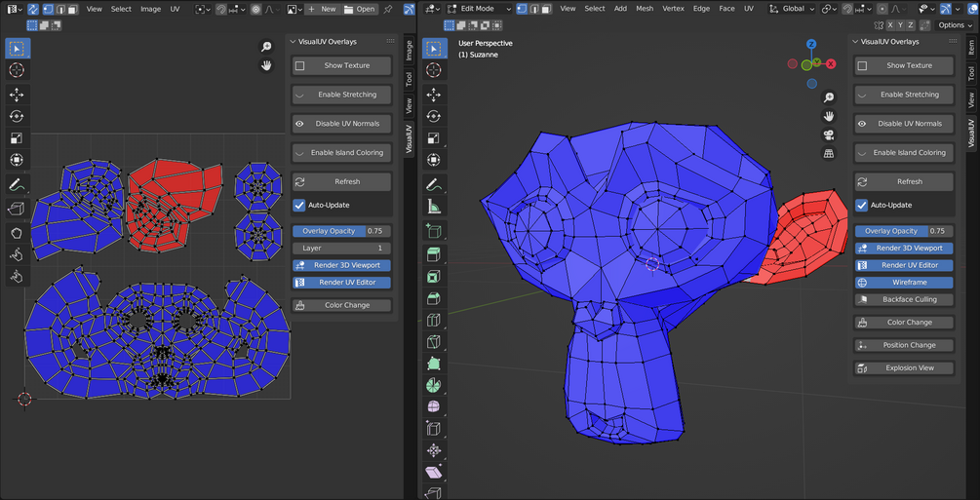This screenshot has height=500, width=980.
Task: Toggle UV sync selection in UV editor header
Action: 33,9
